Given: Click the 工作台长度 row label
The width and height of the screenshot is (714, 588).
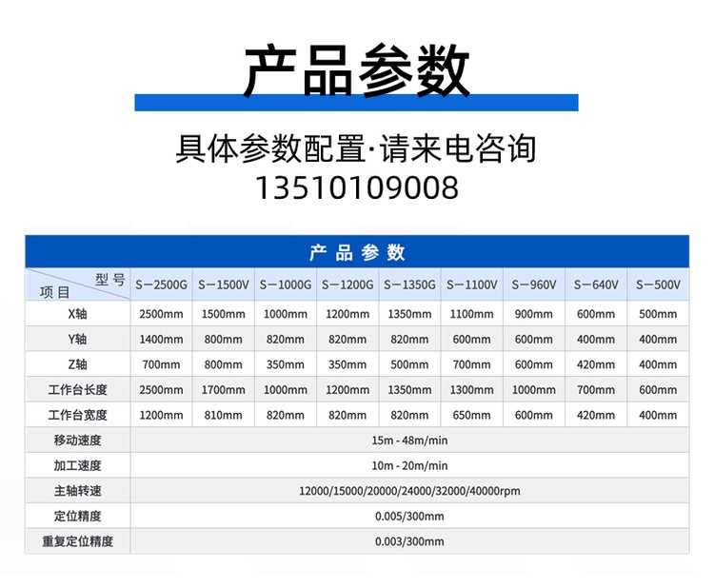Looking at the screenshot, I should click(77, 390).
